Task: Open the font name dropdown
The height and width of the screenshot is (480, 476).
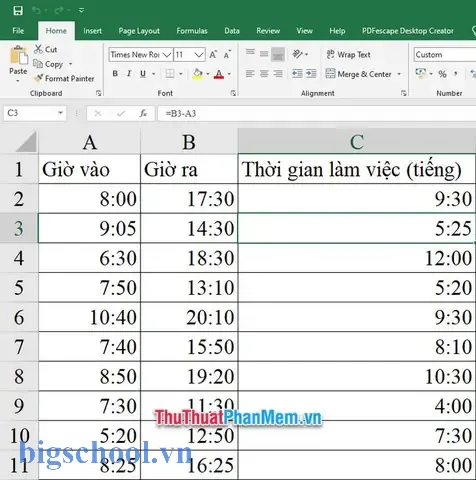Action: tap(167, 55)
